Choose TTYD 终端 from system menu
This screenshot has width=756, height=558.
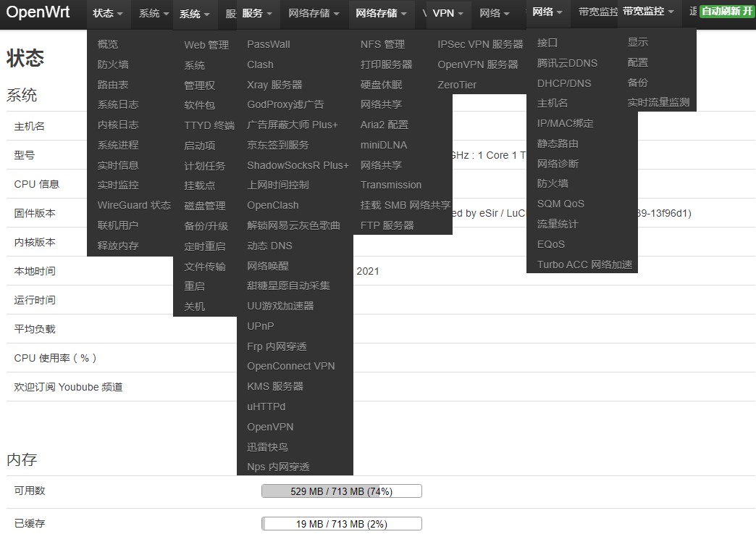pos(209,125)
